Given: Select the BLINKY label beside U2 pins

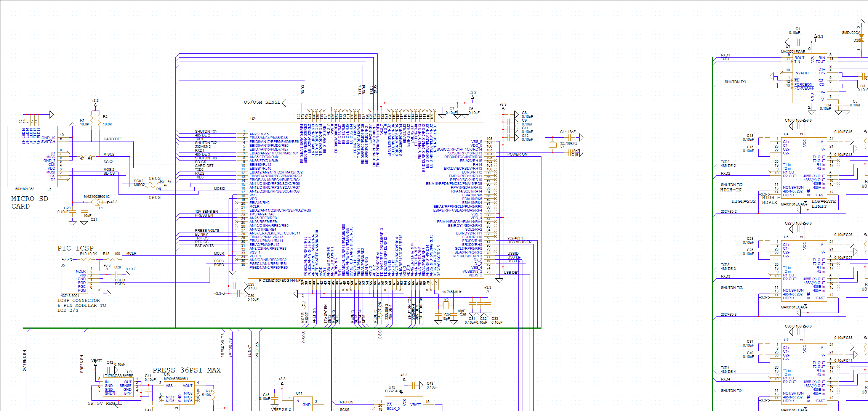Looking at the screenshot, I should pyautogui.click(x=202, y=234).
